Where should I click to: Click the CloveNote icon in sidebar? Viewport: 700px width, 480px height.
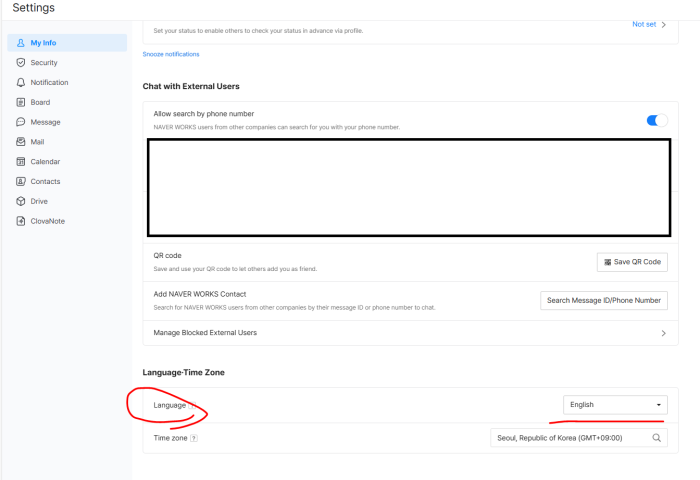[20, 221]
